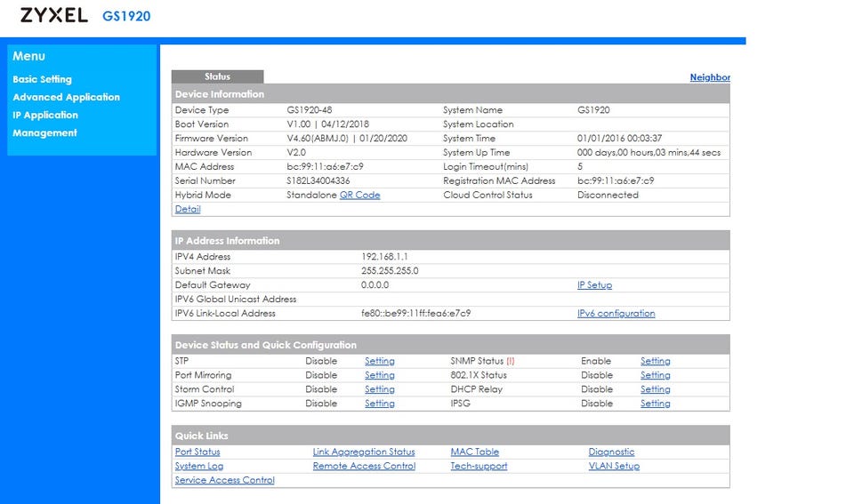Open the Neighbor link

click(710, 77)
